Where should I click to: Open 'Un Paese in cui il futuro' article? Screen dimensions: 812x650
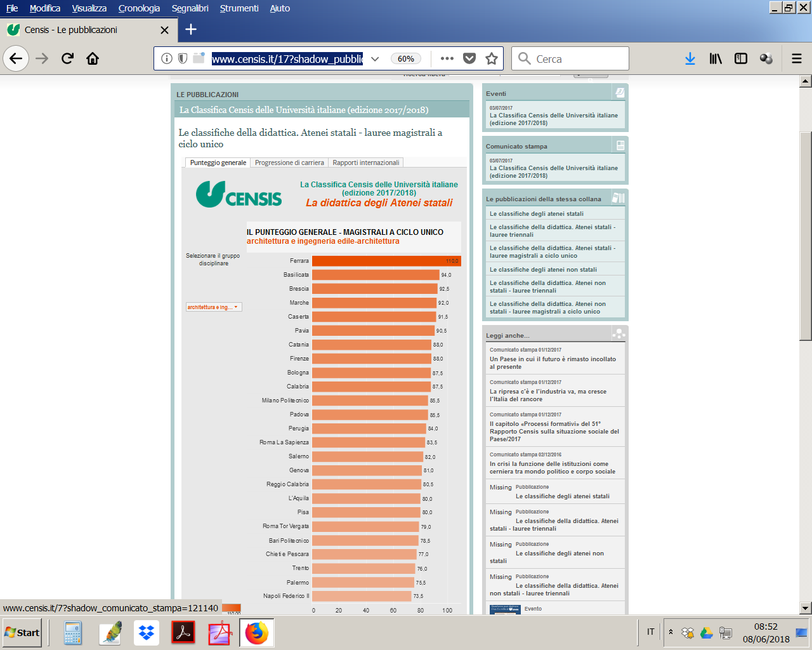click(x=553, y=362)
